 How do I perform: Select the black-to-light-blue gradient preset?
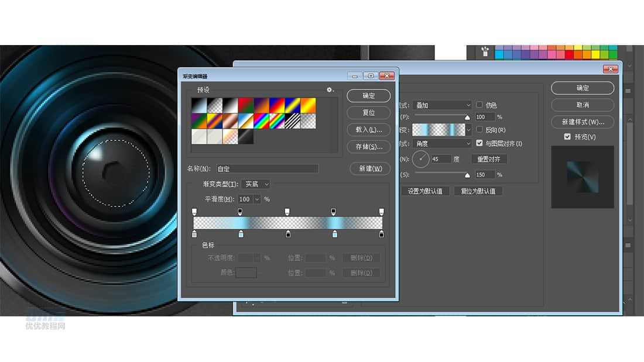click(x=199, y=105)
